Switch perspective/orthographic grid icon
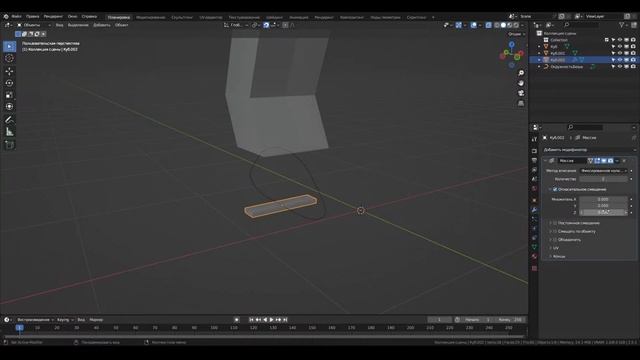The width and height of the screenshot is (640, 360). (x=521, y=104)
